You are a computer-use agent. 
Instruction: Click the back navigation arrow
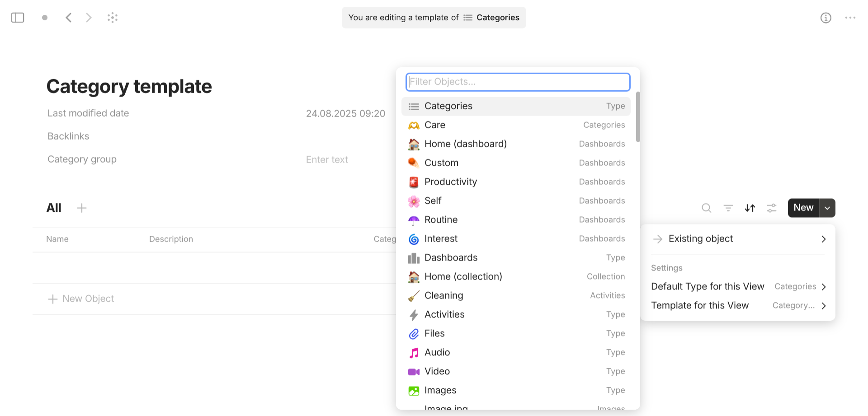pyautogui.click(x=68, y=18)
